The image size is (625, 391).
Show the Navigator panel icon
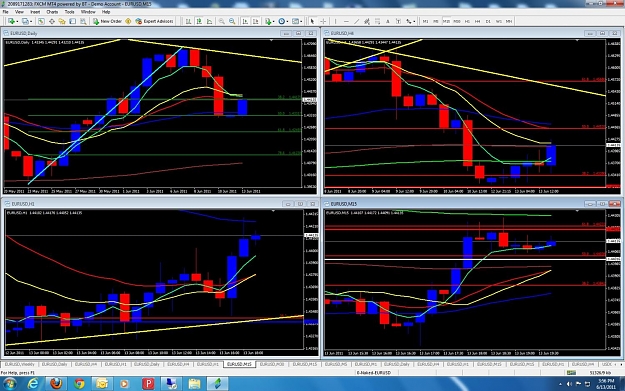62,21
